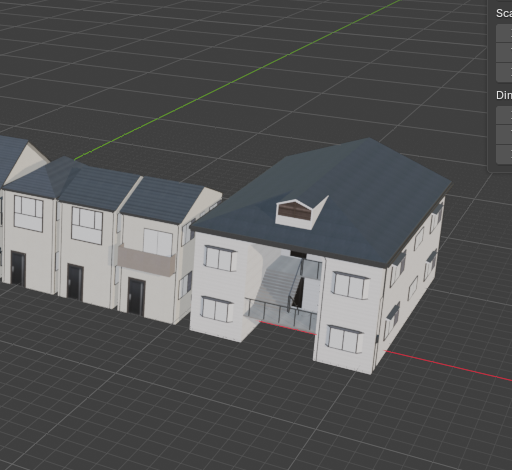Click the third Scale field in the sidebar
The image size is (512, 470).
(504, 72)
